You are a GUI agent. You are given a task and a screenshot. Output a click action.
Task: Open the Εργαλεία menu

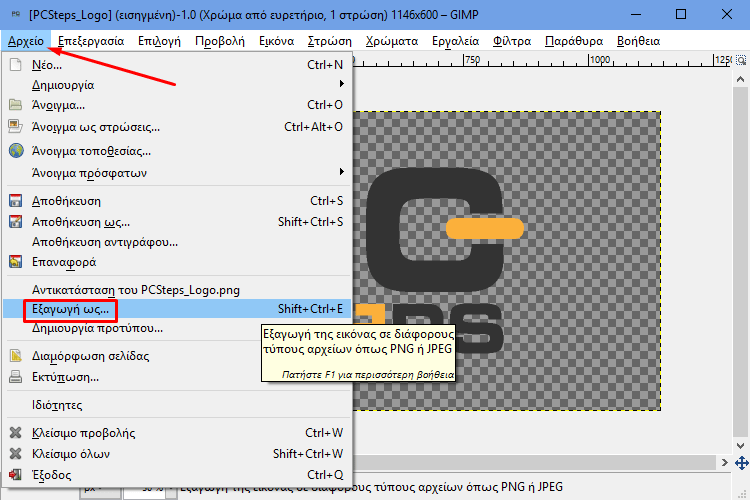pyautogui.click(x=455, y=41)
